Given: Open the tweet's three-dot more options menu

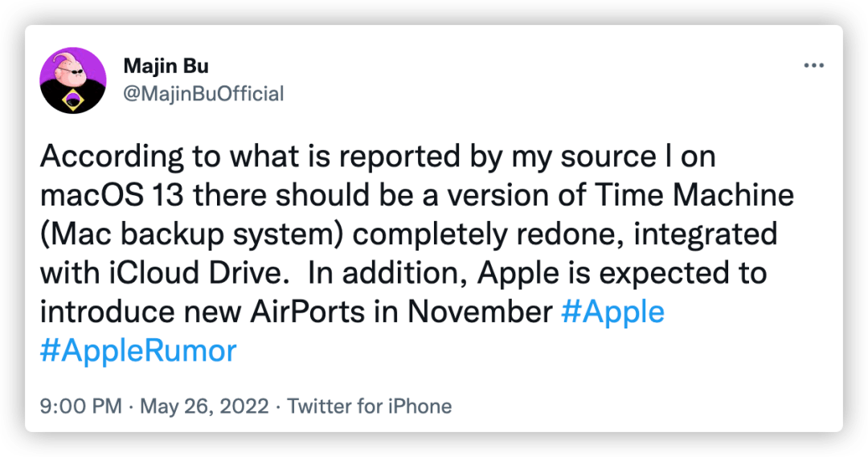Looking at the screenshot, I should [814, 66].
